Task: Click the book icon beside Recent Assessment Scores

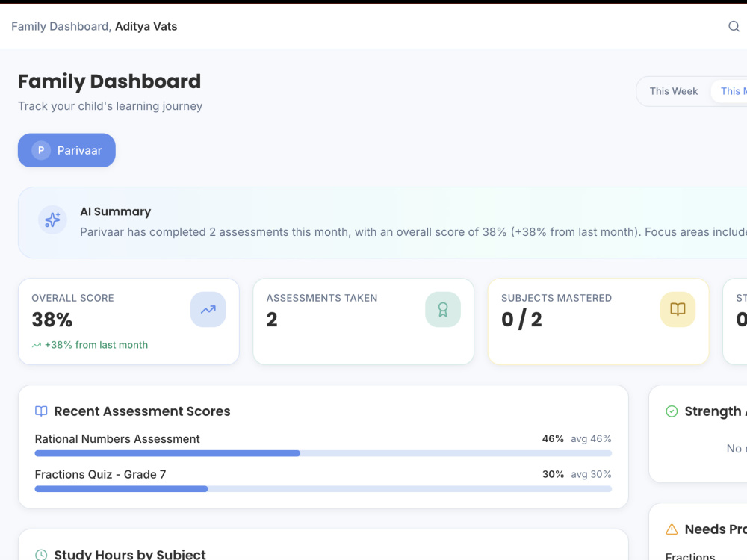Action: (x=41, y=411)
